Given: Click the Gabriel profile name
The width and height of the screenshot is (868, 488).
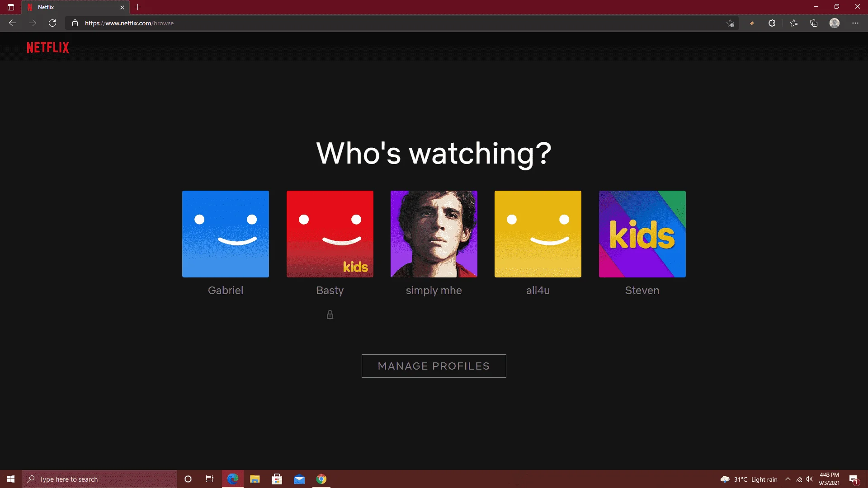Looking at the screenshot, I should coord(226,291).
